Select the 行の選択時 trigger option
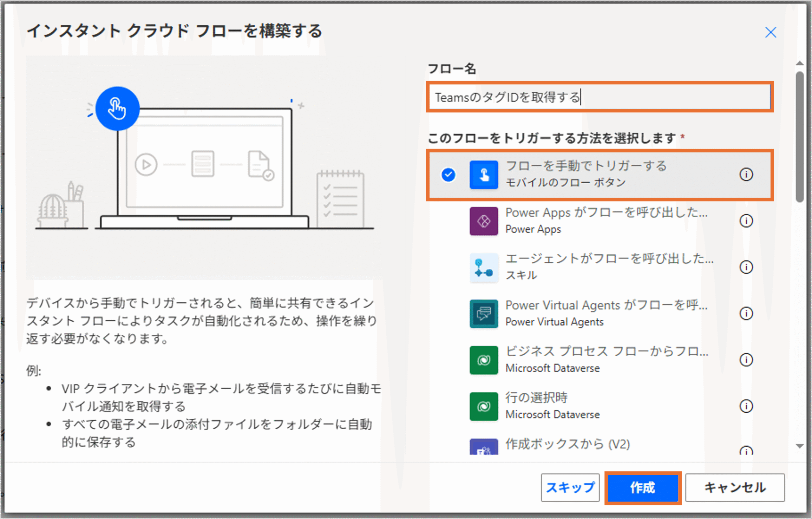Image resolution: width=812 pixels, height=519 pixels. pos(553,406)
